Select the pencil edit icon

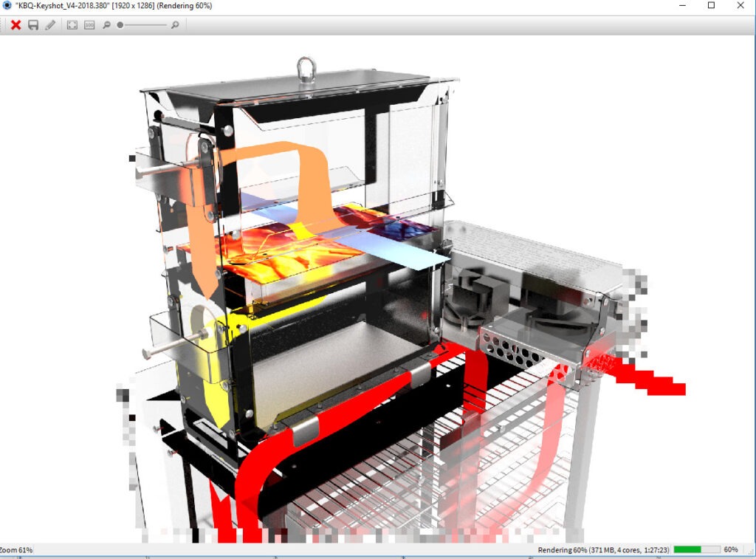pyautogui.click(x=50, y=24)
